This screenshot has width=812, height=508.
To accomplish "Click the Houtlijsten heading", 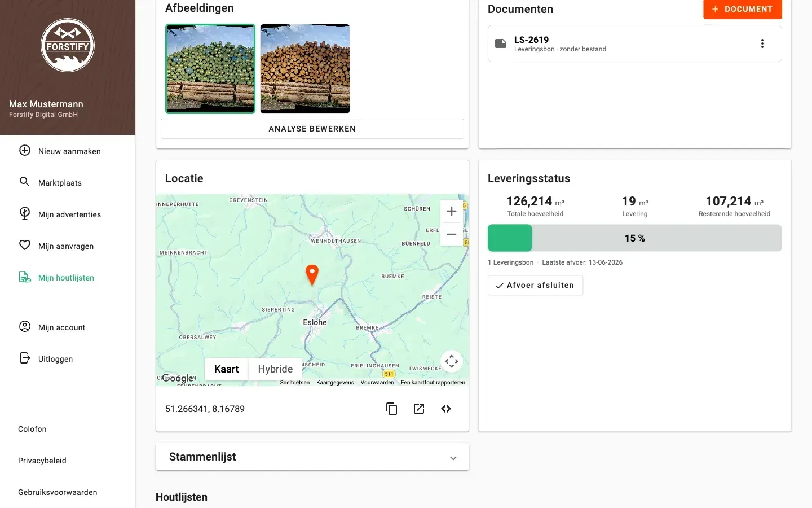I will coord(182,497).
